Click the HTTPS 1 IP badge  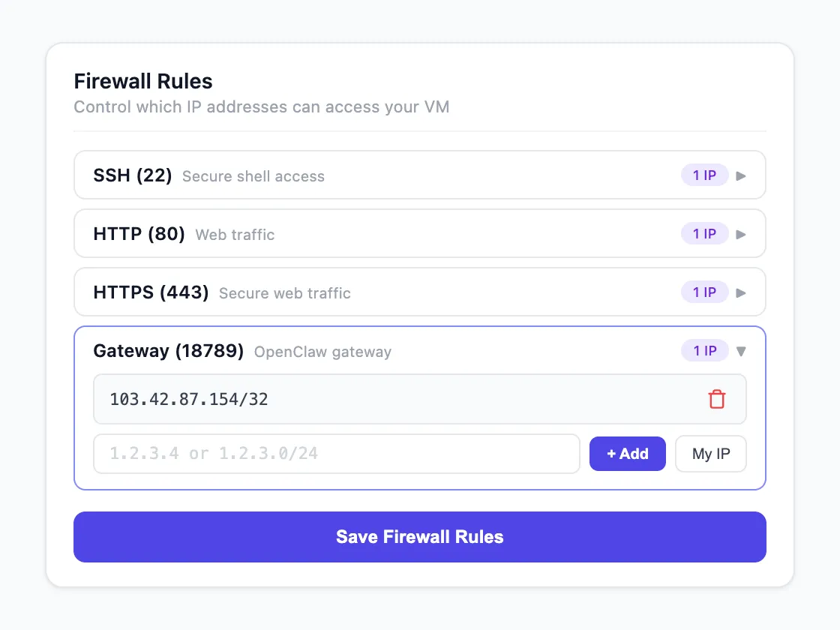(x=704, y=292)
